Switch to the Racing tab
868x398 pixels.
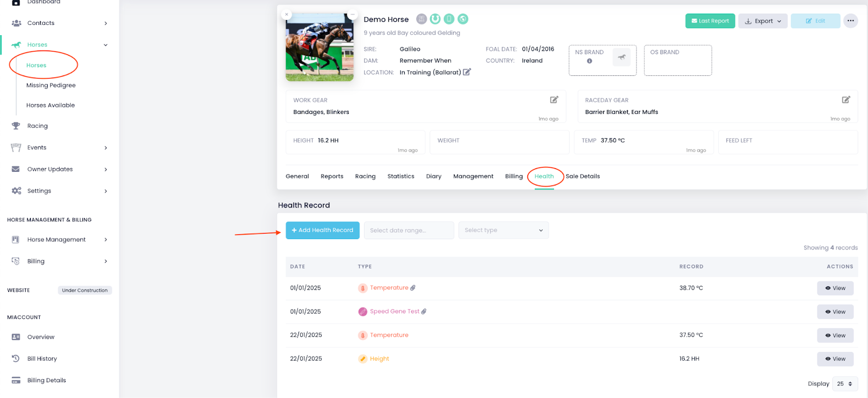point(365,176)
